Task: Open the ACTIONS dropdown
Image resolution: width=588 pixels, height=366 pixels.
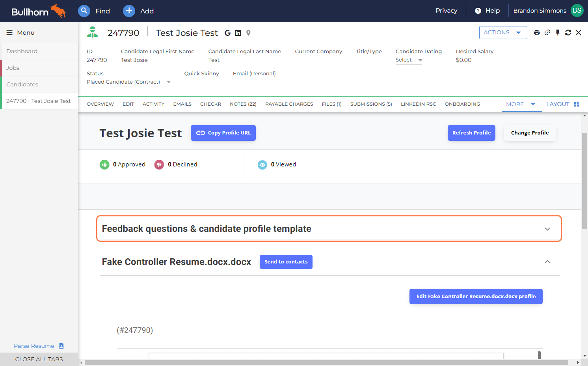Action: click(503, 33)
